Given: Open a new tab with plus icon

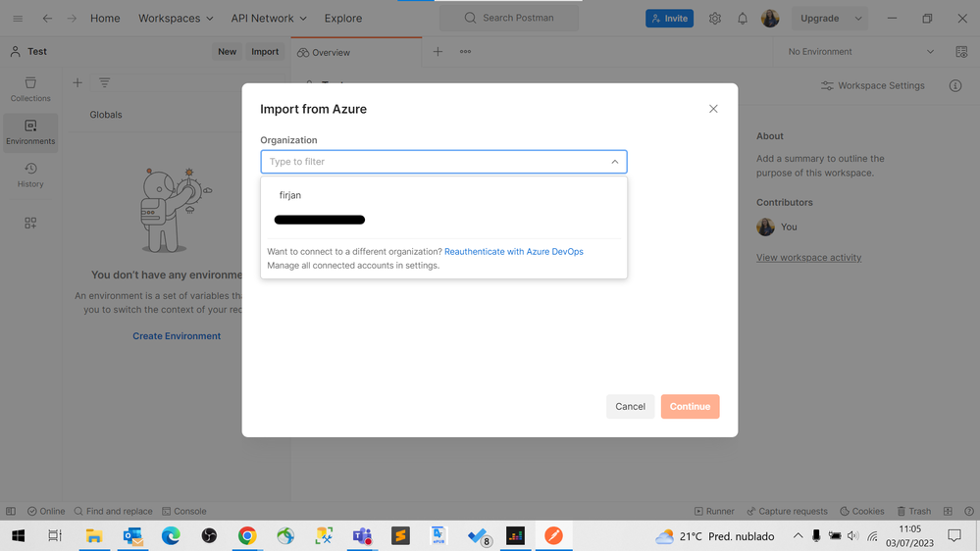Looking at the screenshot, I should [x=438, y=52].
